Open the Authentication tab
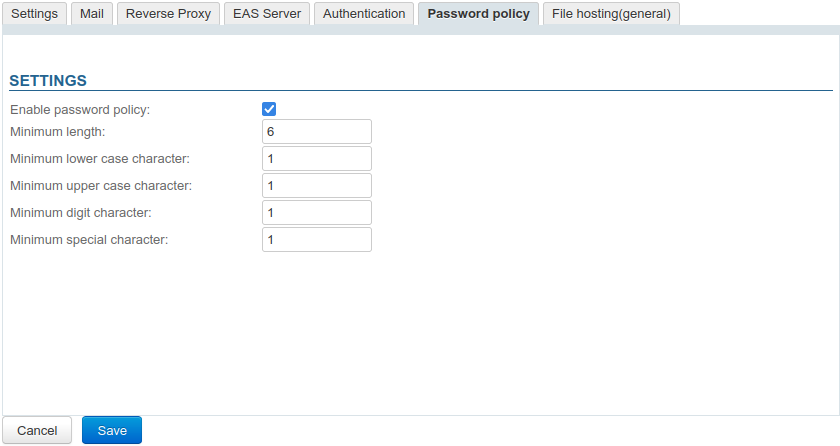Viewport: 840px width, 446px height. click(364, 14)
